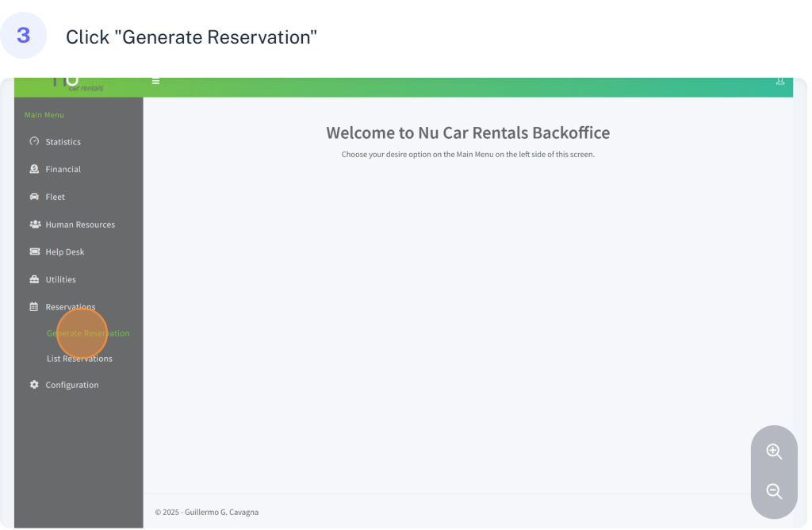This screenshot has height=530, width=812.
Task: Click the Reservations calendar icon
Action: [34, 307]
